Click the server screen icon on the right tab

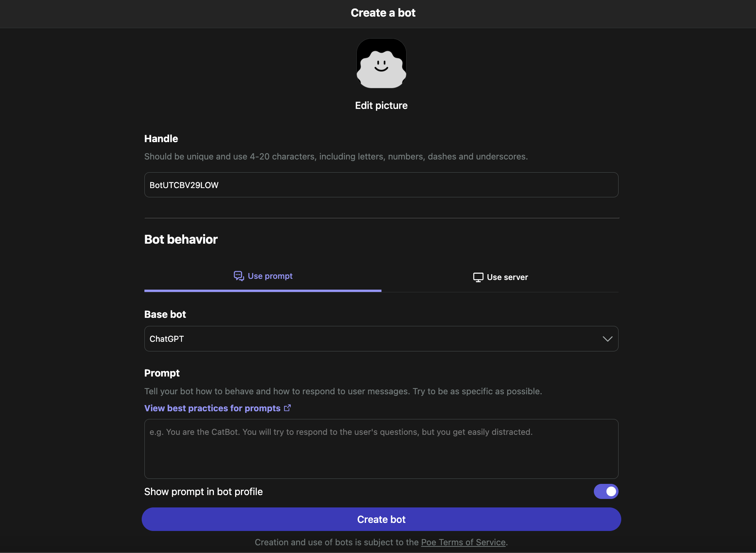point(478,277)
